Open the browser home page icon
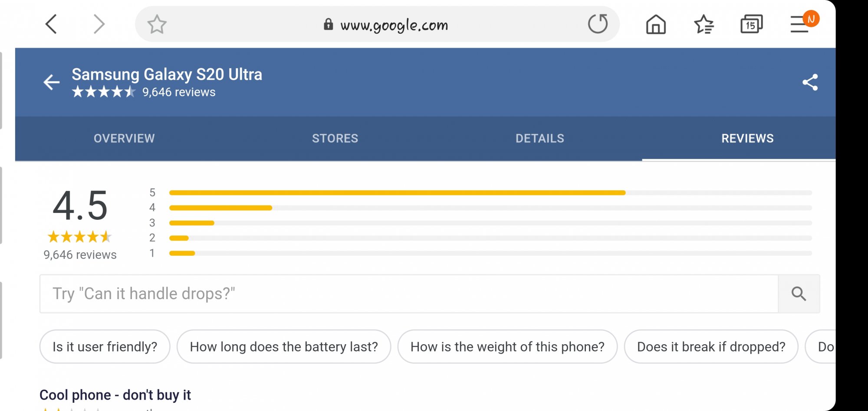Viewport: 868px width, 411px height. pos(656,24)
